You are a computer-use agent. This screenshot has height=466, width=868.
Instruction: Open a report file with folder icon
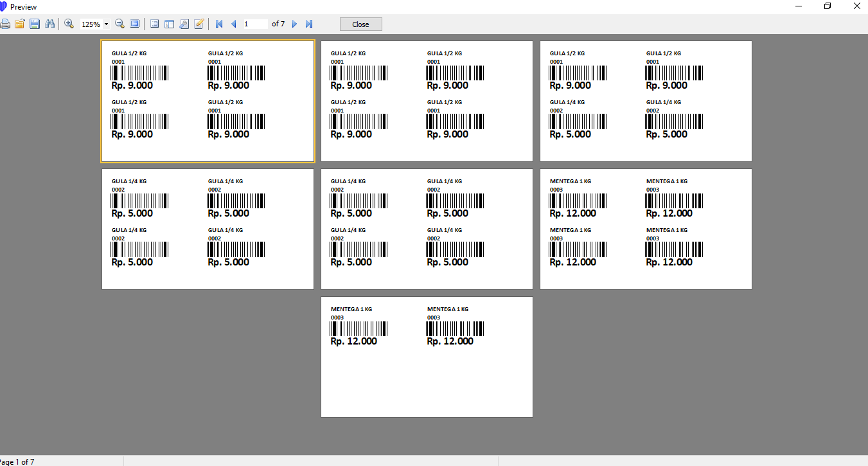click(20, 24)
